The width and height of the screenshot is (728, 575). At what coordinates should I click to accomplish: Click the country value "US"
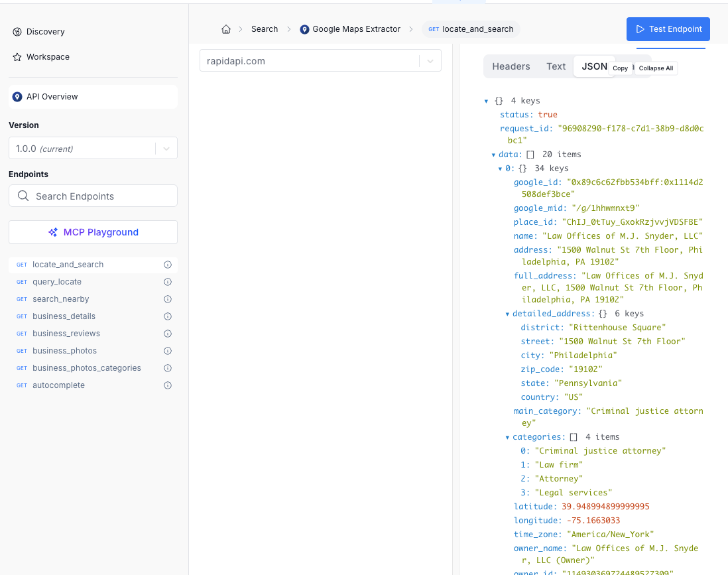click(574, 397)
